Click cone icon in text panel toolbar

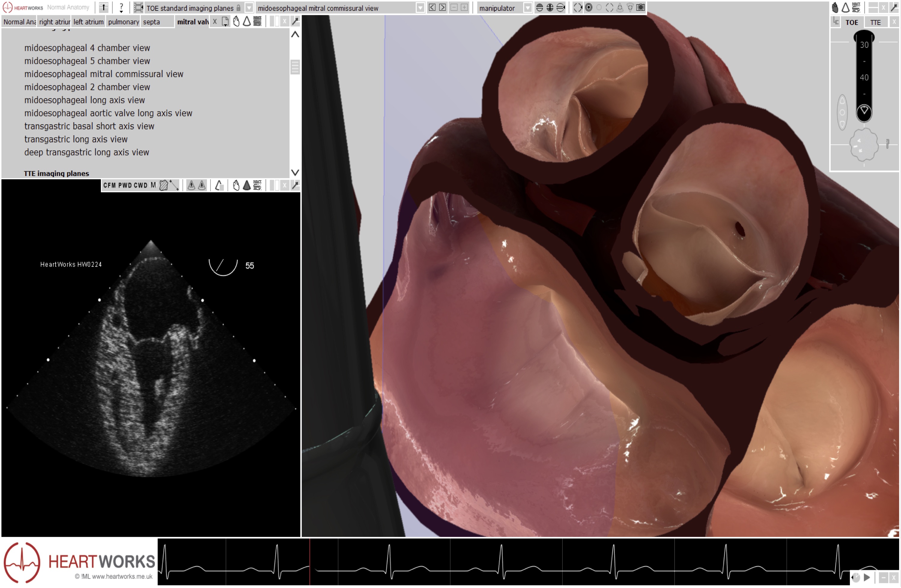click(x=247, y=22)
